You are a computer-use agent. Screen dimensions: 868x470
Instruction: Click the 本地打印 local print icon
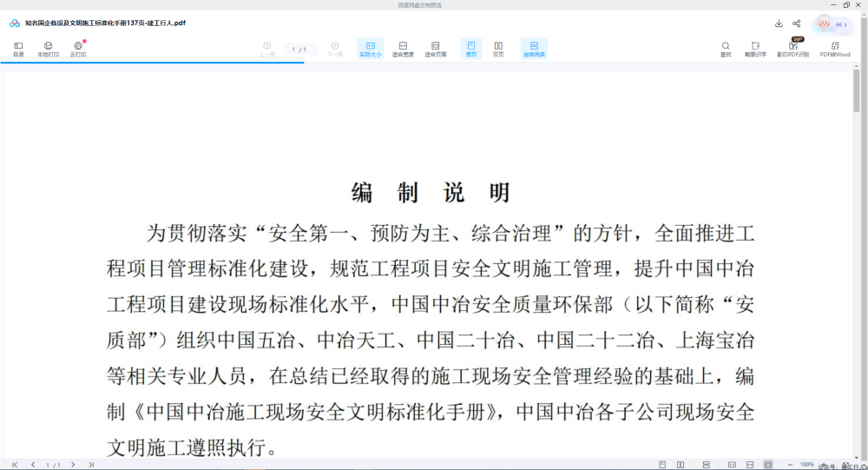click(48, 49)
